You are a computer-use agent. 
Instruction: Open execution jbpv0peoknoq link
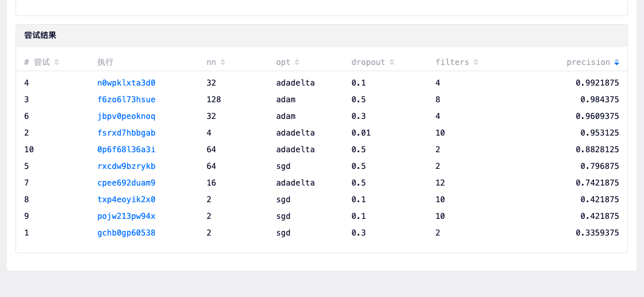pos(126,116)
